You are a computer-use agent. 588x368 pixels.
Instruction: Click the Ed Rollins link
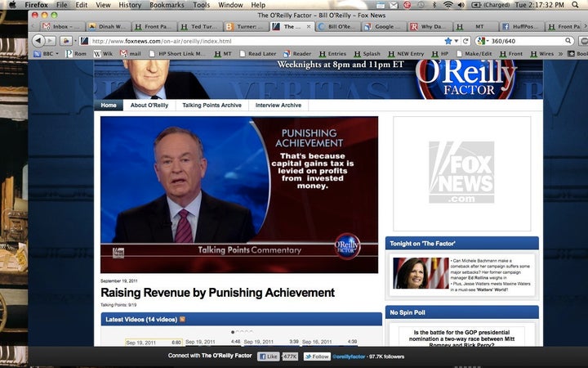(478, 278)
